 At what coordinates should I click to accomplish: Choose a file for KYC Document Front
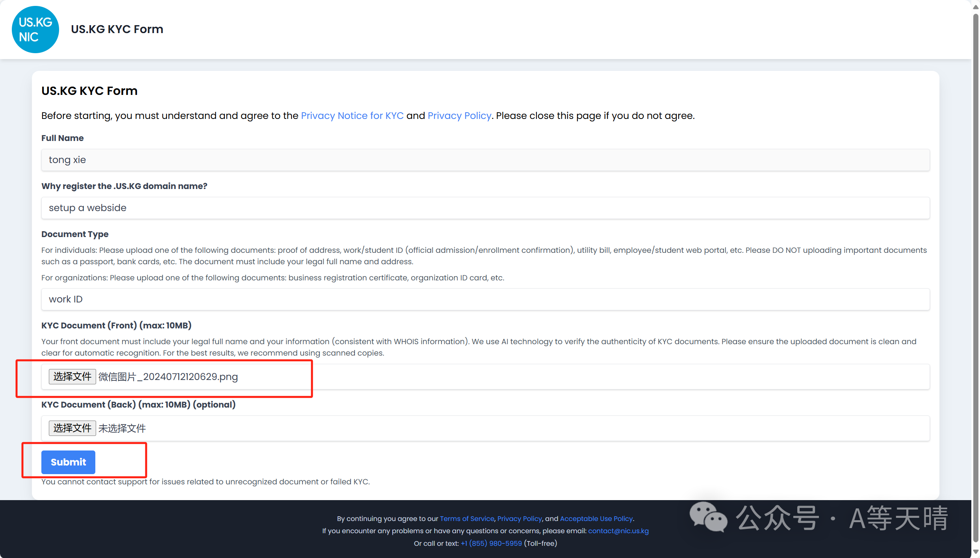(72, 376)
